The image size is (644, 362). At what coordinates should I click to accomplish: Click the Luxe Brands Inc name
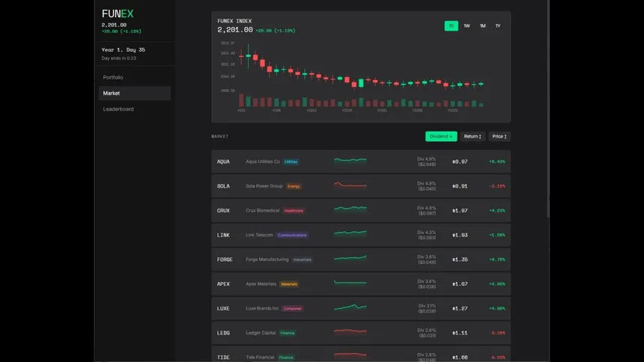[262, 308]
